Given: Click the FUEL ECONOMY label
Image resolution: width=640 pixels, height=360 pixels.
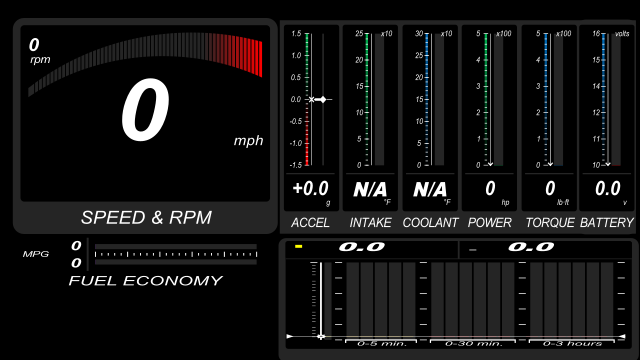Looking at the screenshot, I should 146,280.
